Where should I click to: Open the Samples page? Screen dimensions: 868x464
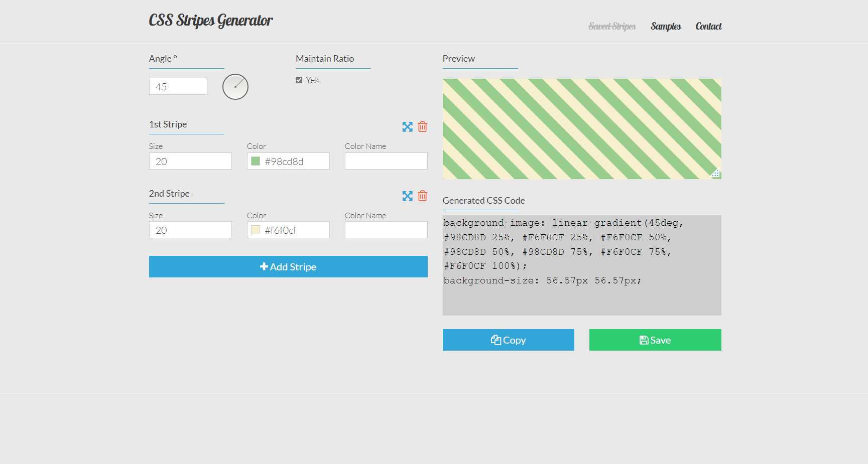[x=666, y=26]
